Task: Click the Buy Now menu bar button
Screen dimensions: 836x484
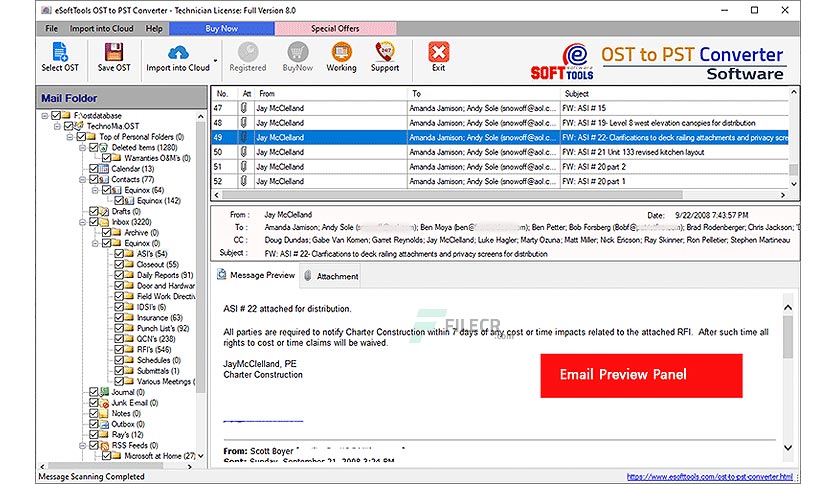Action: click(222, 28)
